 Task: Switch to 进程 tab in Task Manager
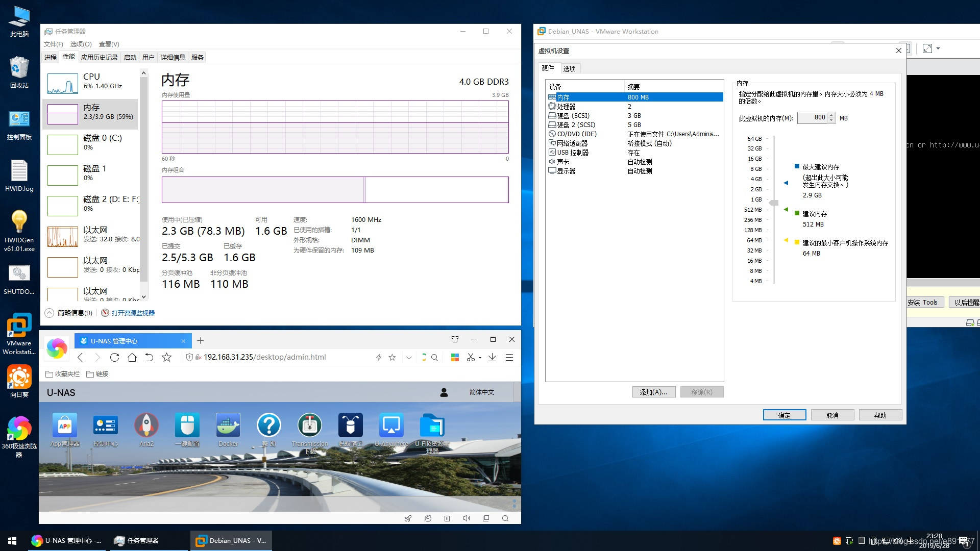[x=51, y=57]
